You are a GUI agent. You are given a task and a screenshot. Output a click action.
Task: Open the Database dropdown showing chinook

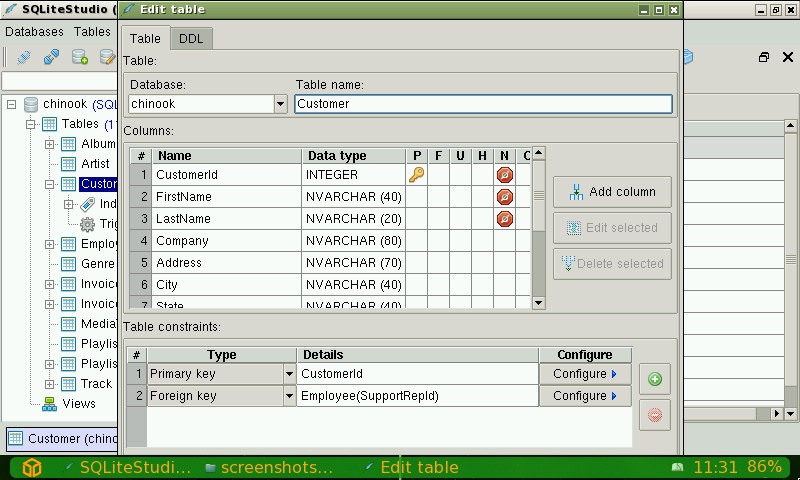click(x=280, y=104)
